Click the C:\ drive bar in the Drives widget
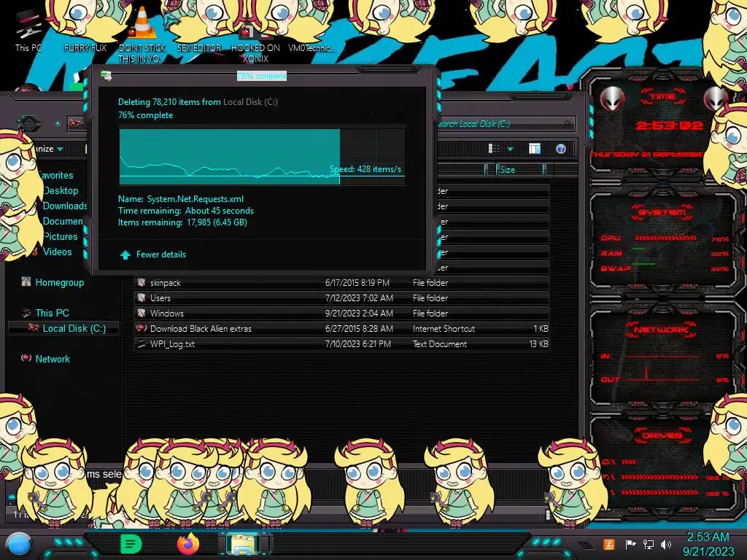747x560 pixels. (628, 462)
